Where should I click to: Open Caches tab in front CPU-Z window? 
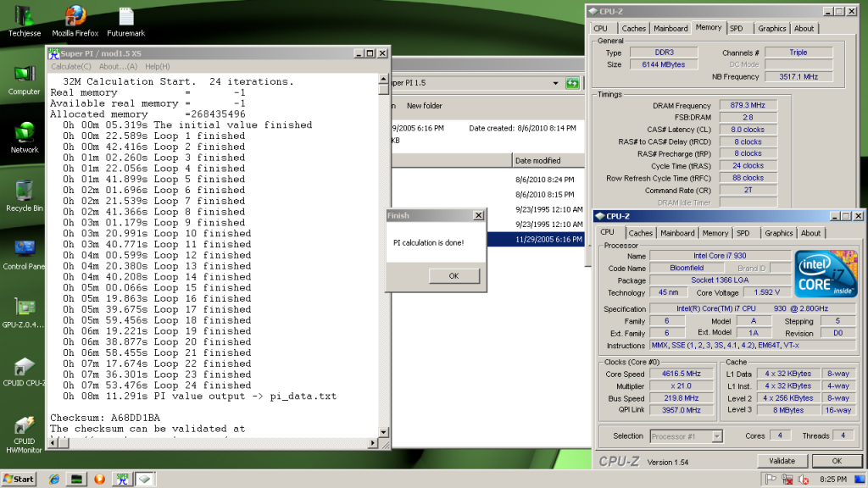coord(641,233)
